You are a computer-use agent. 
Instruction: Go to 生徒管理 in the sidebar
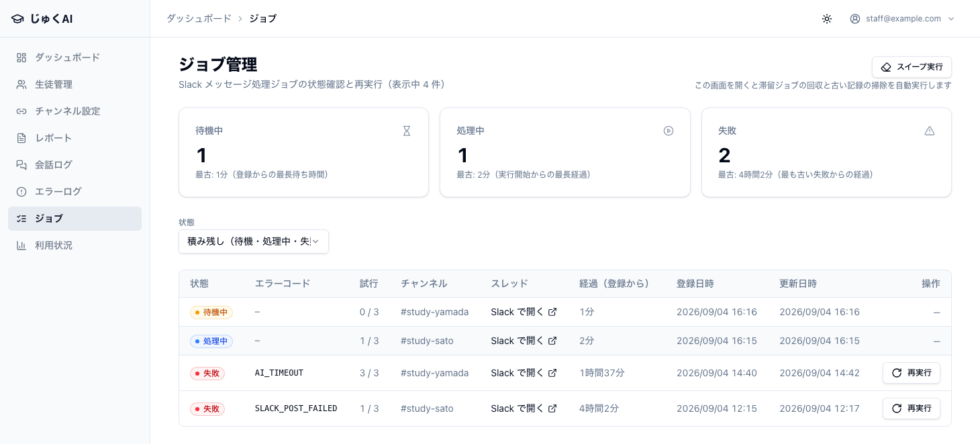(x=75, y=85)
